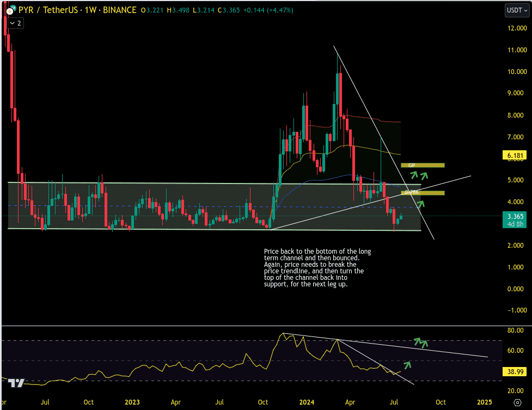Click the 10.000 price axis label
Image resolution: width=532 pixels, height=410 pixels.
[517, 72]
